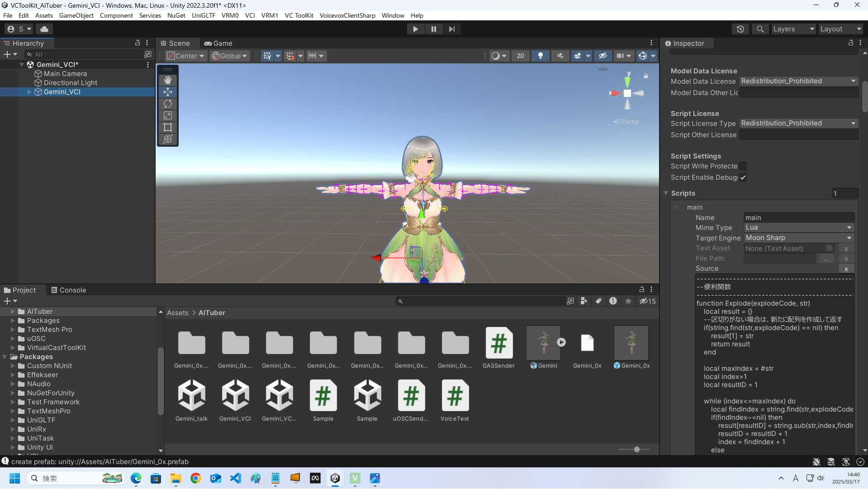Browse for File Path
Viewport: 868px width, 489px height.
(x=826, y=259)
